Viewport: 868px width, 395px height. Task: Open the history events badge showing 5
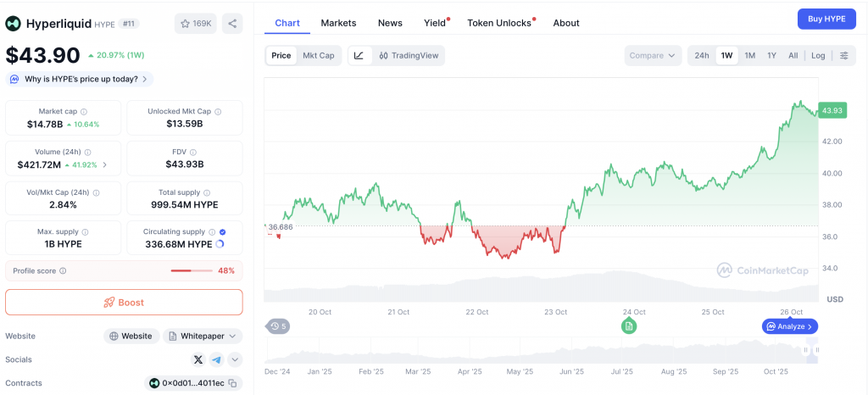pos(277,325)
